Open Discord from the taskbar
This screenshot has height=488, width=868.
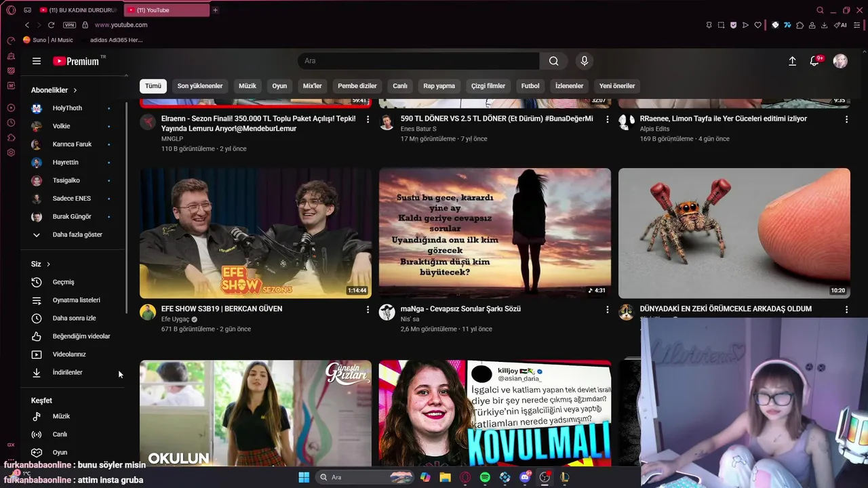click(525, 477)
